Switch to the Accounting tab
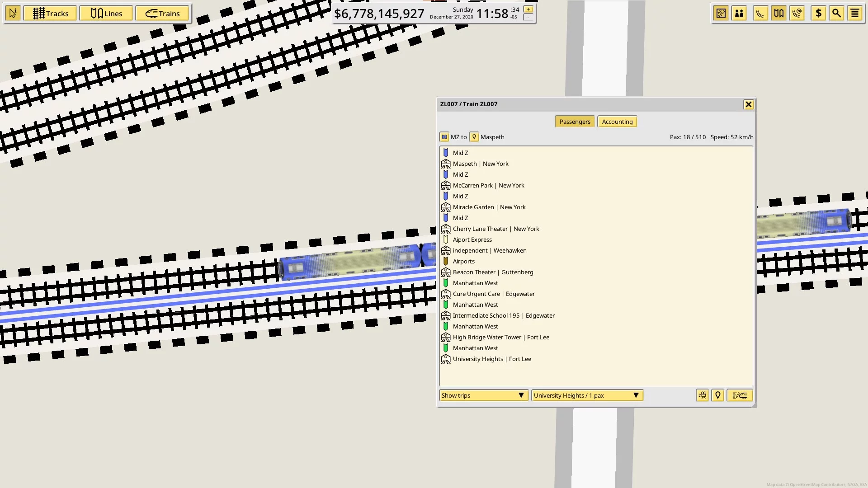Screen dimensions: 868x488 617,122
